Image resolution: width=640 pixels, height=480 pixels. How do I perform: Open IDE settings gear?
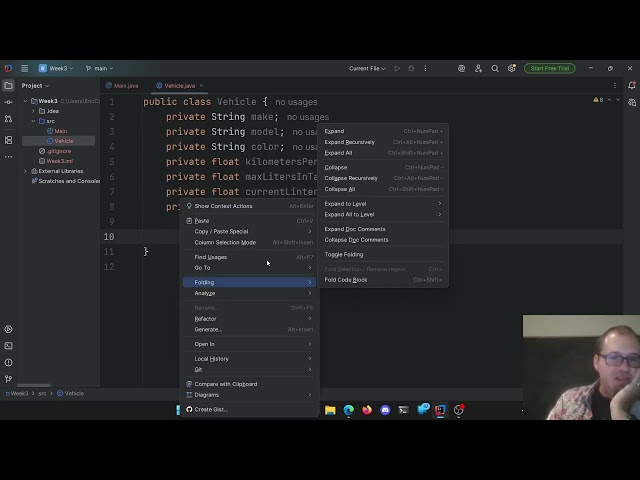coord(511,69)
